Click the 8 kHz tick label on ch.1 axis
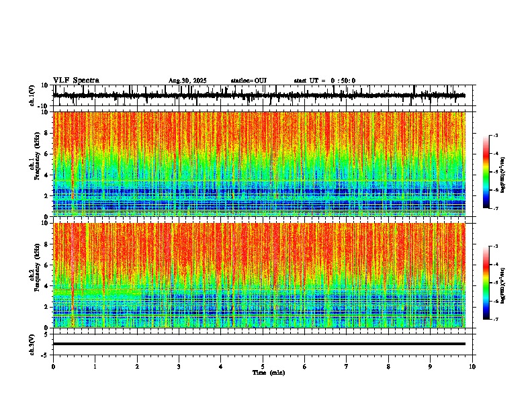The width and height of the screenshot is (532, 411). tap(47, 133)
